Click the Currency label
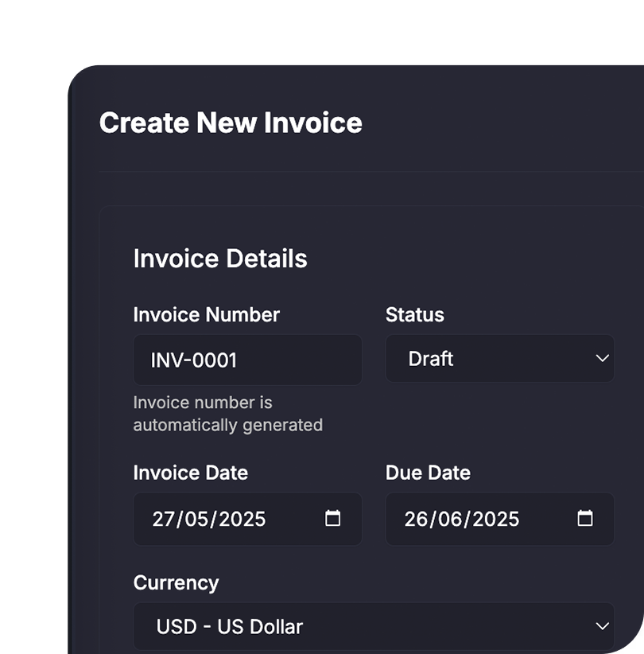This screenshot has width=644, height=654. tap(176, 582)
